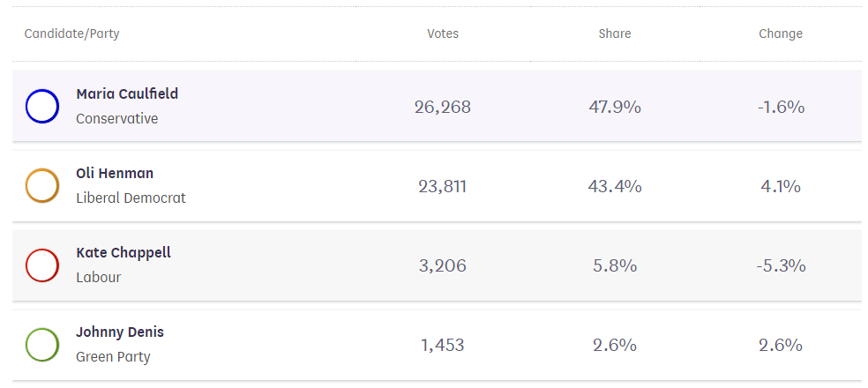Click the 1,453 votes figure
This screenshot has height=388, width=868.
click(443, 346)
